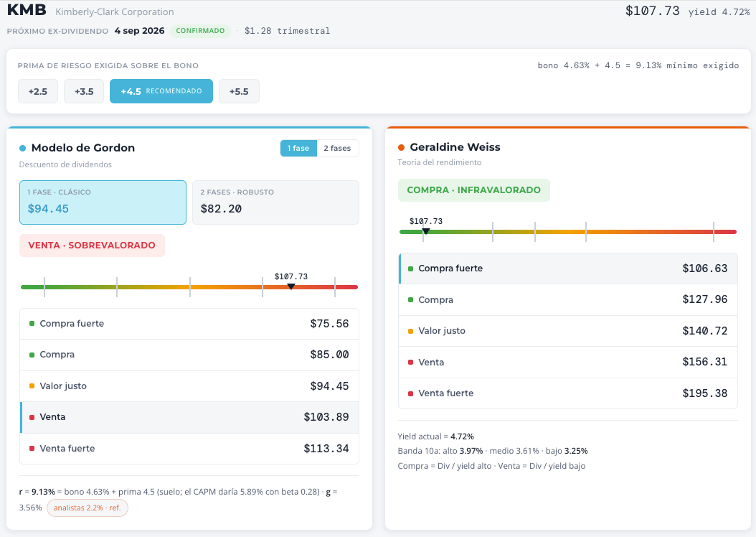This screenshot has width=756, height=537.
Task: Click Kimberly-Clark Corporation company name
Action: pos(115,11)
